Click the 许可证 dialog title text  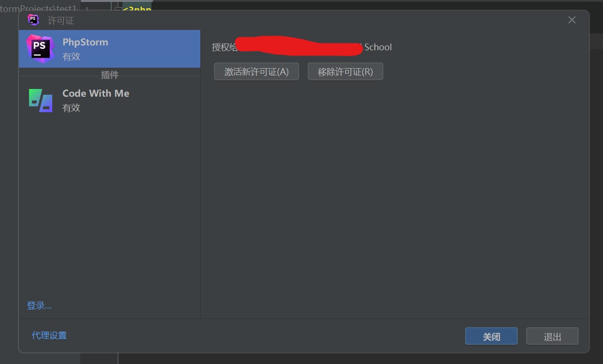pos(61,20)
